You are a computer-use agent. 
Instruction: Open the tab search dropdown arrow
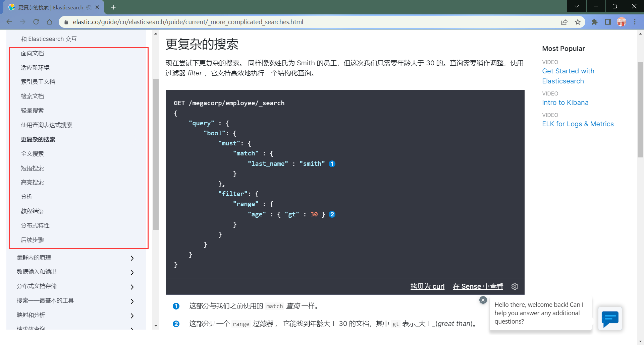coord(577,6)
